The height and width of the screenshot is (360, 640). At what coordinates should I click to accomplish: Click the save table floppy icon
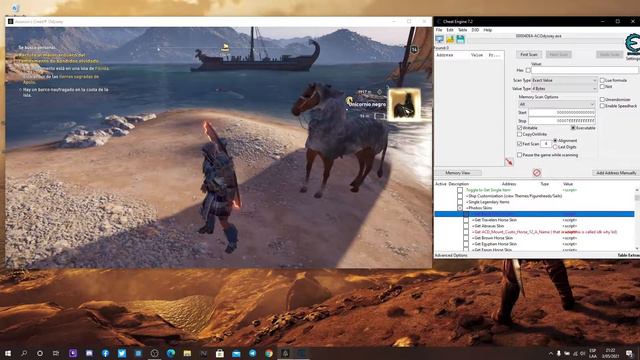coord(460,39)
